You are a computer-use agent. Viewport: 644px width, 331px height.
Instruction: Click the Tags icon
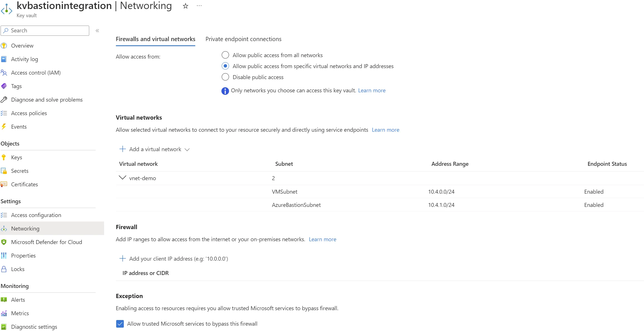pos(4,86)
